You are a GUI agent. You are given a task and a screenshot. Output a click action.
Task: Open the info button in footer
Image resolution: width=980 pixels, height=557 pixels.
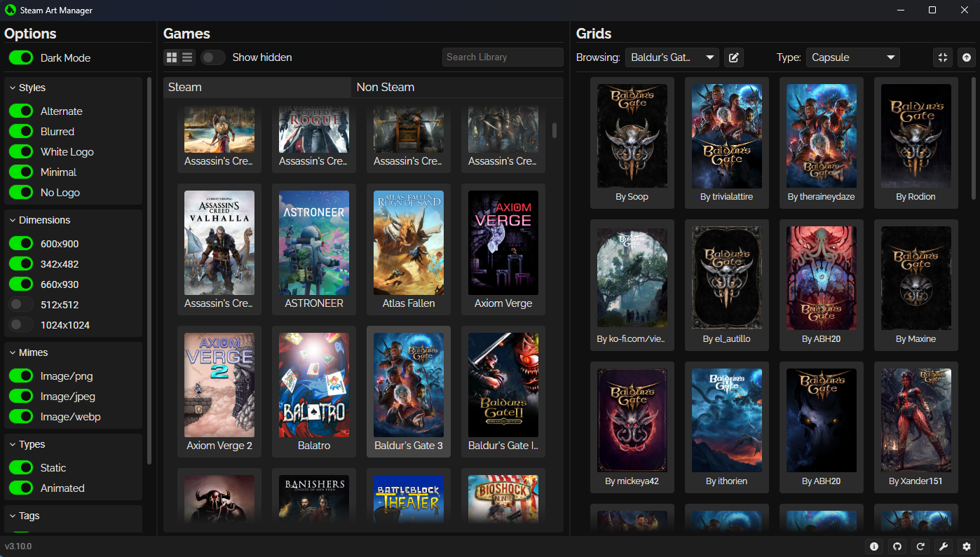[874, 546]
